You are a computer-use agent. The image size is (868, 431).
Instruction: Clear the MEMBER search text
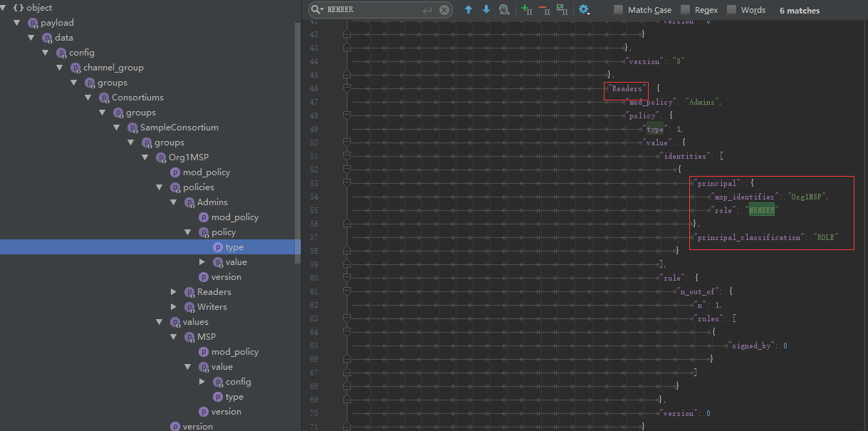[x=444, y=10]
